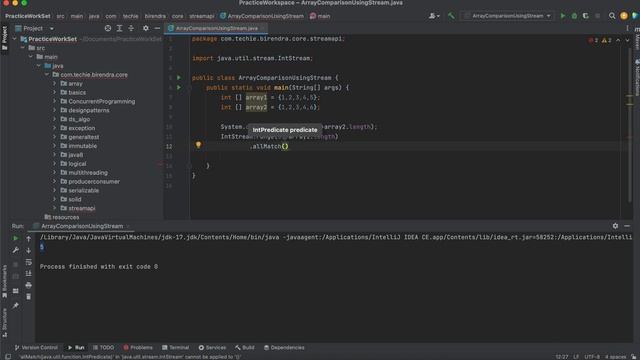
Task: Select the producerconsumer package
Action: [x=94, y=182]
